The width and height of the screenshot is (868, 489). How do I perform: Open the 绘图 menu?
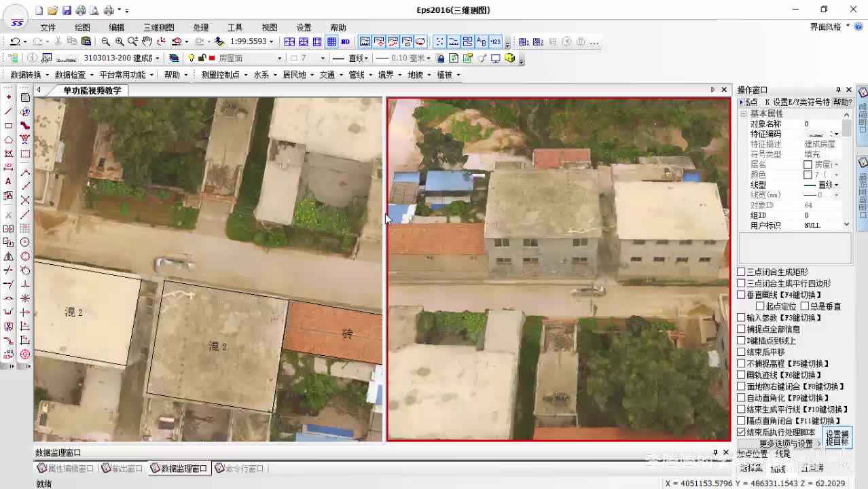[x=82, y=27]
